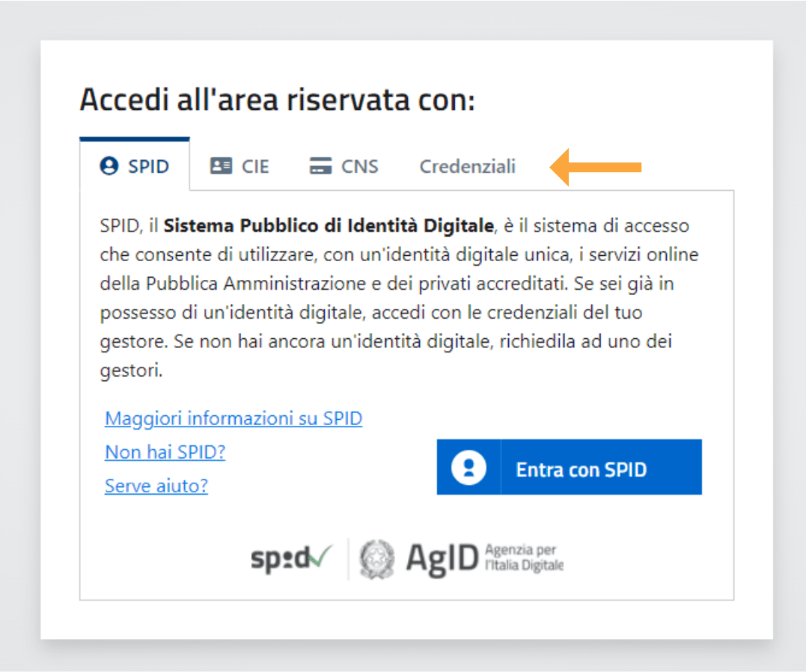Click the AgID 'Agenzia per l'Italia Digitale' logo text
The height and width of the screenshot is (672, 806).
pos(485,558)
